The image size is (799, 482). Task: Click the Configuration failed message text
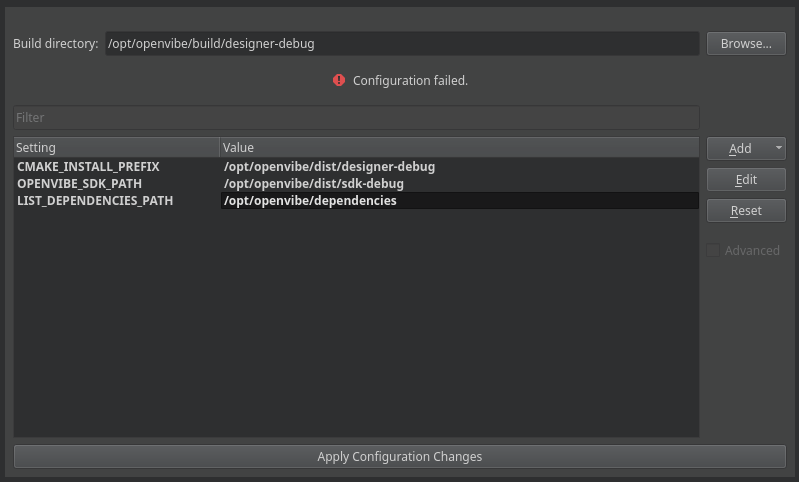410,80
